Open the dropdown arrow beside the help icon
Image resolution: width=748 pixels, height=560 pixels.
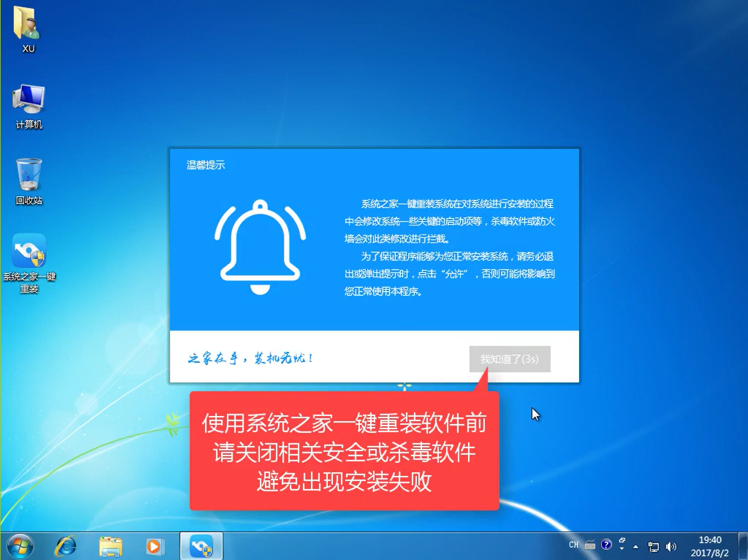click(621, 549)
